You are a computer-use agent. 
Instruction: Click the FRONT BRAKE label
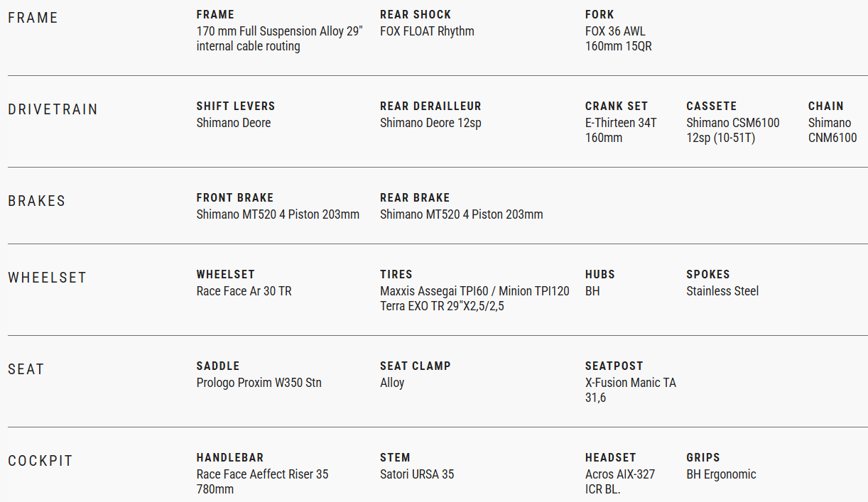click(x=234, y=197)
